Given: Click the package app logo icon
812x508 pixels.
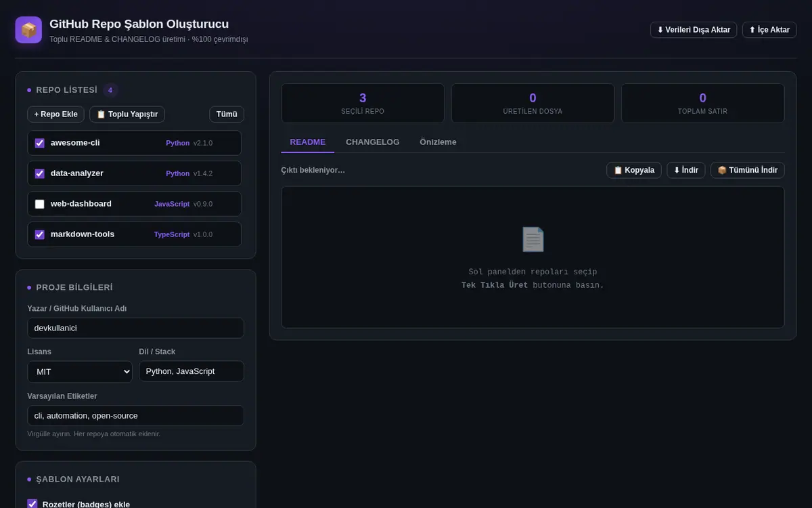Looking at the screenshot, I should tap(28, 30).
